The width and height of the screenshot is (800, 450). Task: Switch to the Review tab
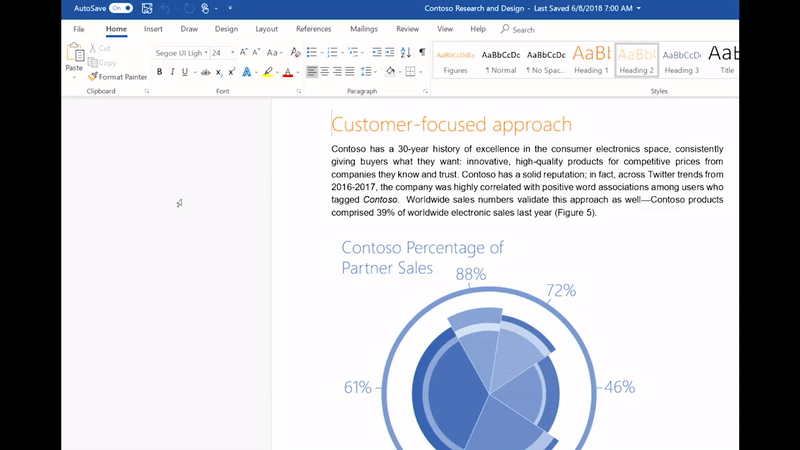(407, 29)
